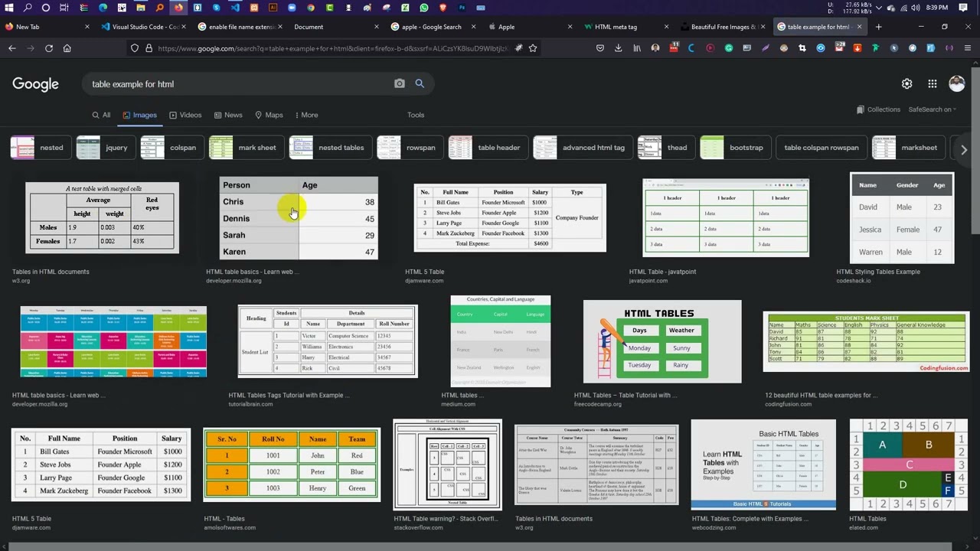Click the blue magnifier search button
Image resolution: width=980 pixels, height=551 pixels.
coord(420,83)
